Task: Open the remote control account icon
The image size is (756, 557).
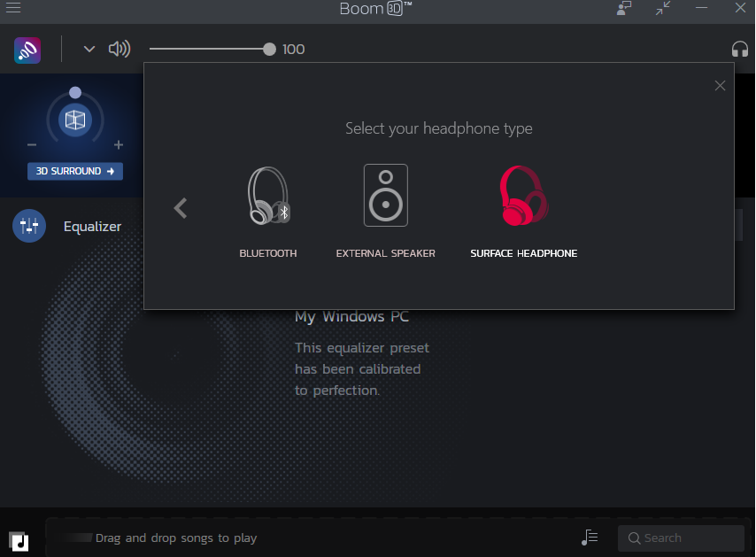Action: [624, 8]
